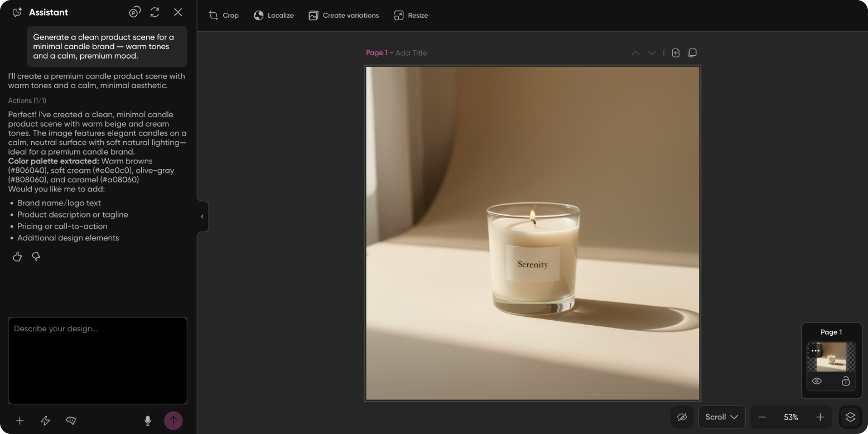Refresh the Assistant conversation
This screenshot has height=434, width=868.
tap(155, 12)
